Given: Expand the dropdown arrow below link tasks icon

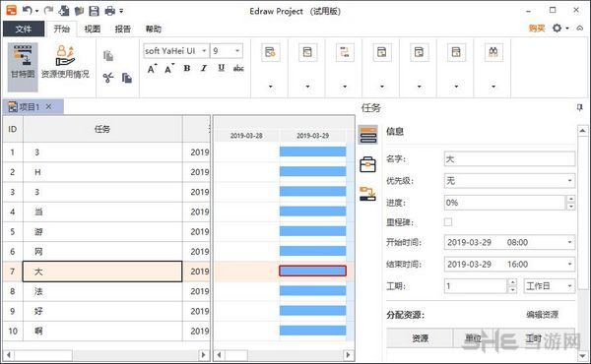Looking at the screenshot, I should 345,87.
